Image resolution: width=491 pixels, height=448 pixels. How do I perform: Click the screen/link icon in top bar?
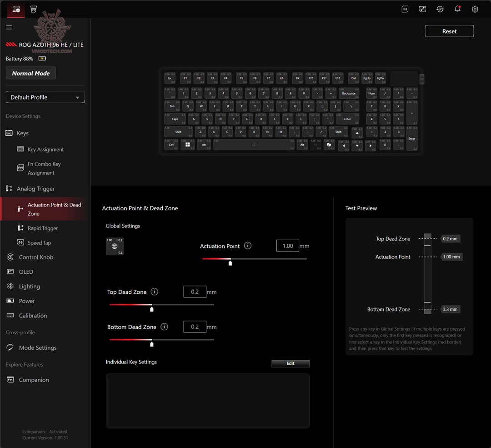(x=422, y=9)
